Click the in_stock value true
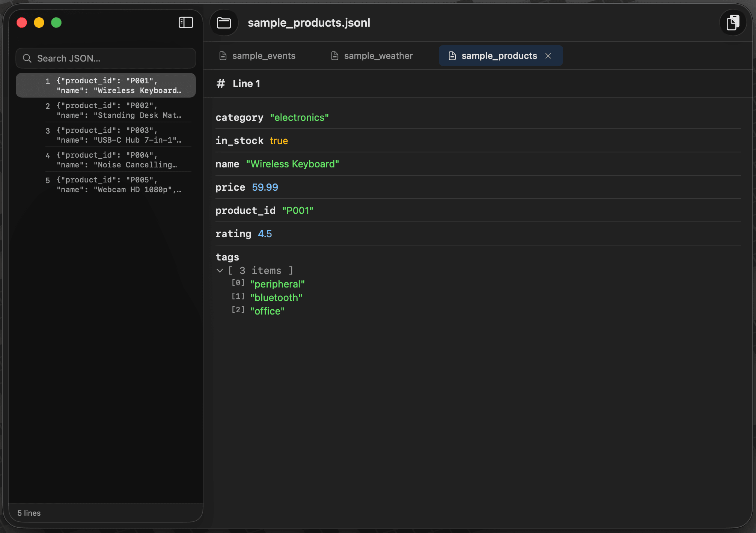 point(279,141)
